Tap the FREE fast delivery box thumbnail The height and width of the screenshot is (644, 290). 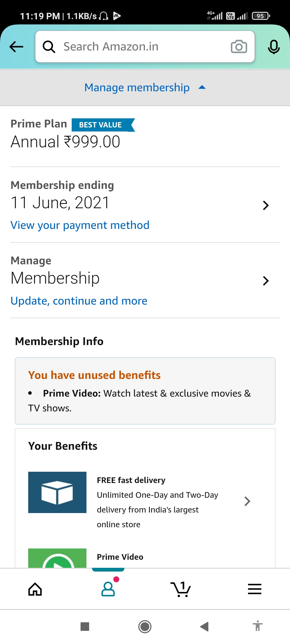click(57, 492)
